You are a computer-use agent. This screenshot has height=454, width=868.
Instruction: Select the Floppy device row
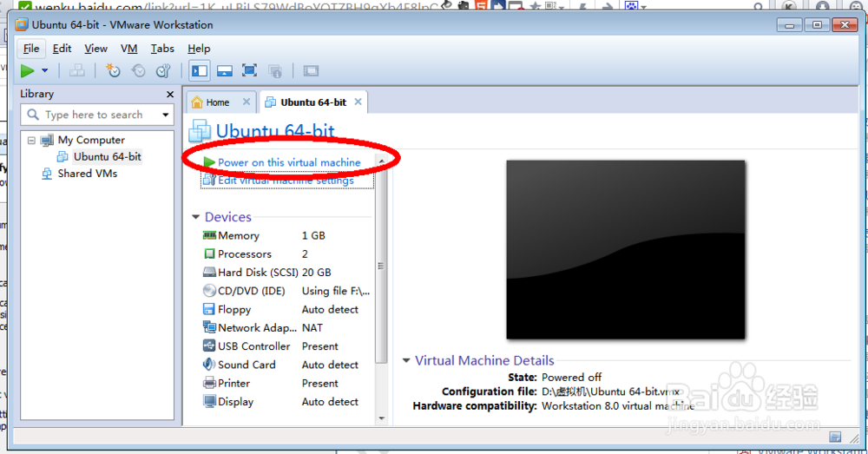point(286,310)
